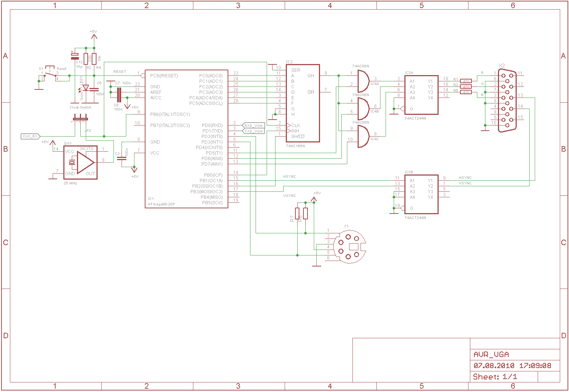Click the date 07.08.2010 17:09:08

point(512,365)
